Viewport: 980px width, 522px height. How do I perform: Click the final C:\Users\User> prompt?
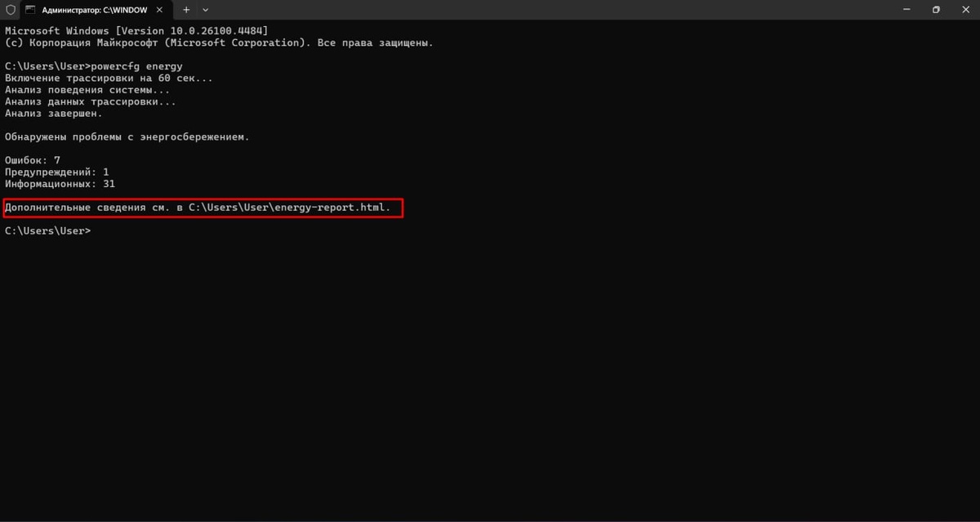(x=47, y=231)
